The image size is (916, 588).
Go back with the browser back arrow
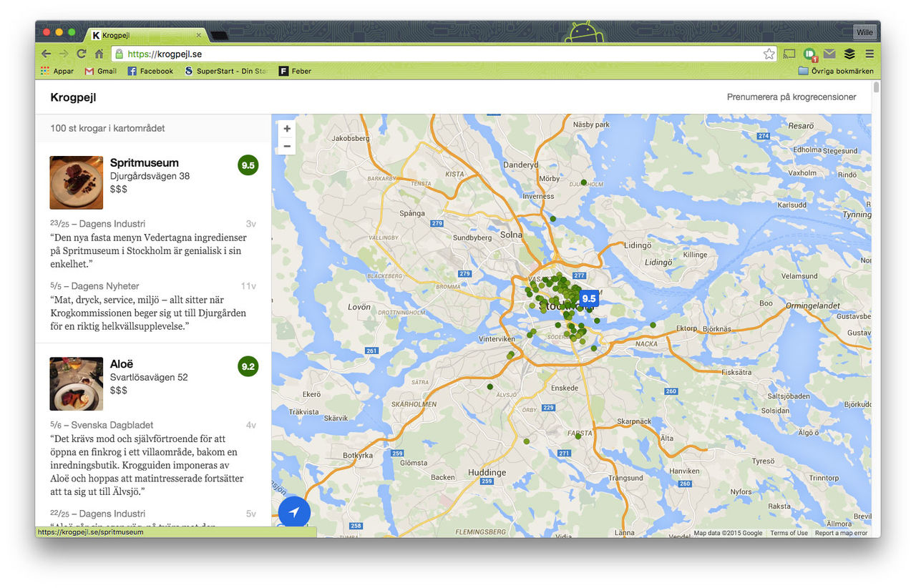point(46,54)
